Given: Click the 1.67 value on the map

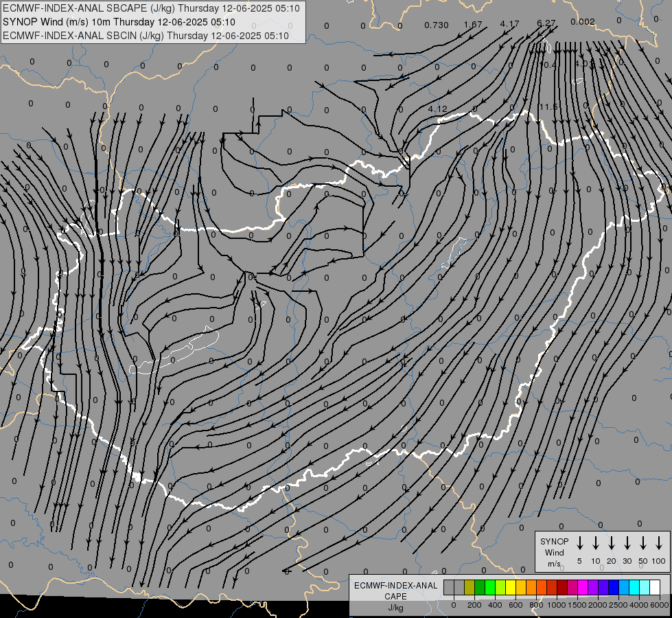Looking at the screenshot, I should tap(473, 25).
